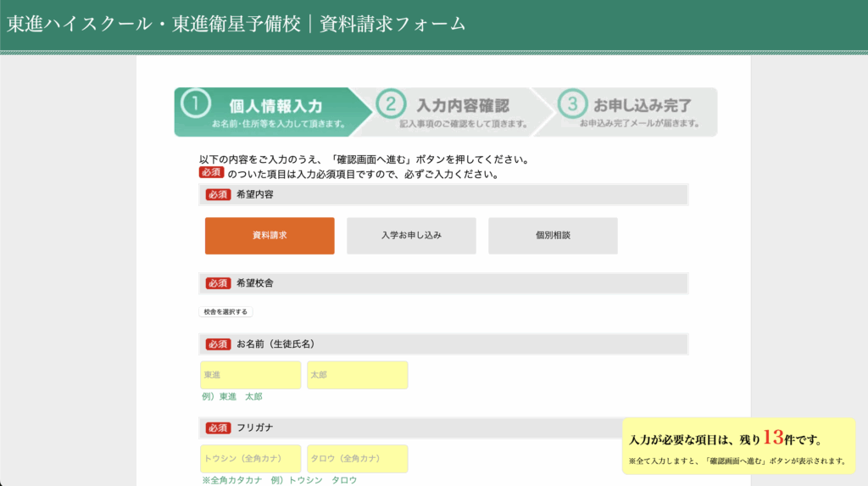This screenshot has width=868, height=486.
Task: Click the 必須 badge beside お名前（生徒氏名）
Action: coord(218,344)
